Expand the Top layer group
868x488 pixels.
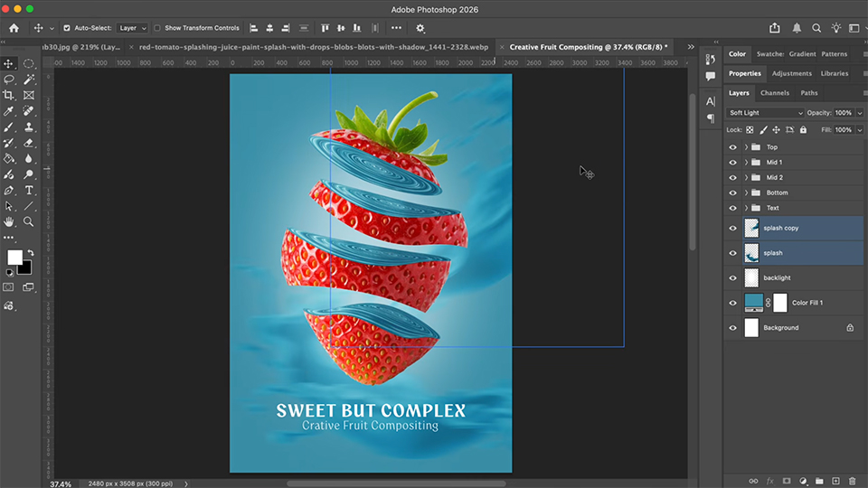(x=746, y=147)
